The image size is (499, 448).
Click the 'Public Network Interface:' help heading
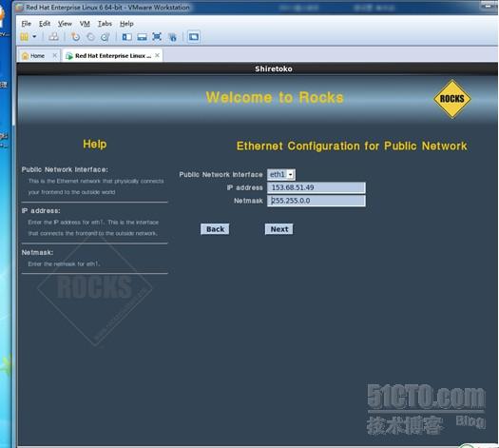(65, 169)
